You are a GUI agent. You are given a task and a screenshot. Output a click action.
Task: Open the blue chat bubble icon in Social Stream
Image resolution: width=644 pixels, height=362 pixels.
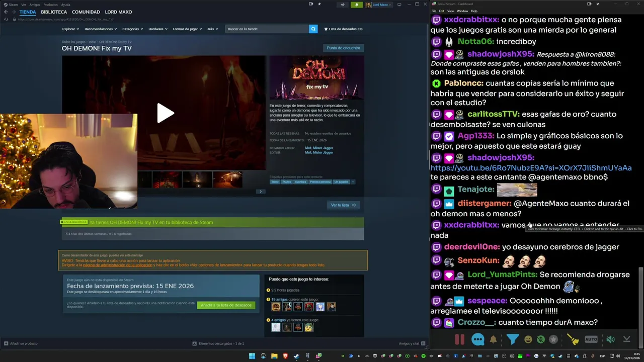[x=477, y=339]
